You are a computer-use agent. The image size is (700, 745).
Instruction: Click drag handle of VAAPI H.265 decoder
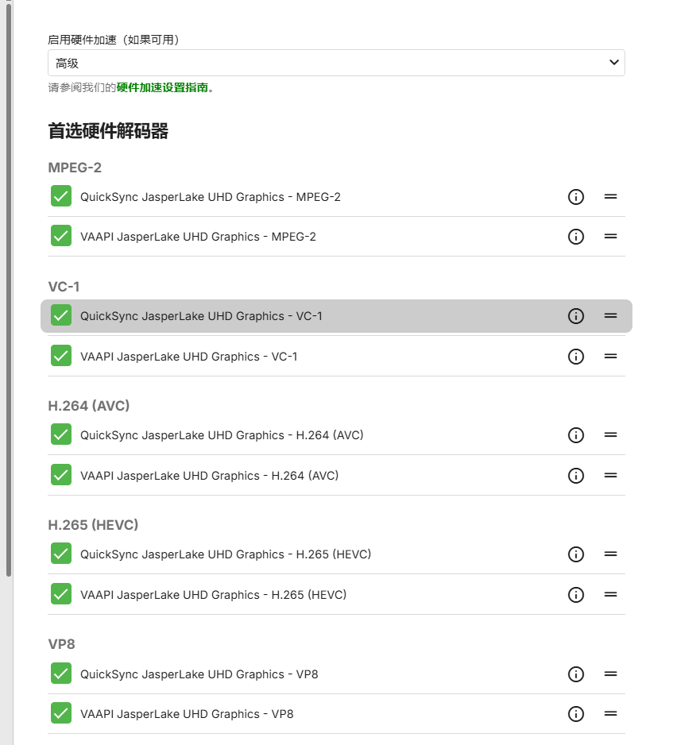[610, 595]
